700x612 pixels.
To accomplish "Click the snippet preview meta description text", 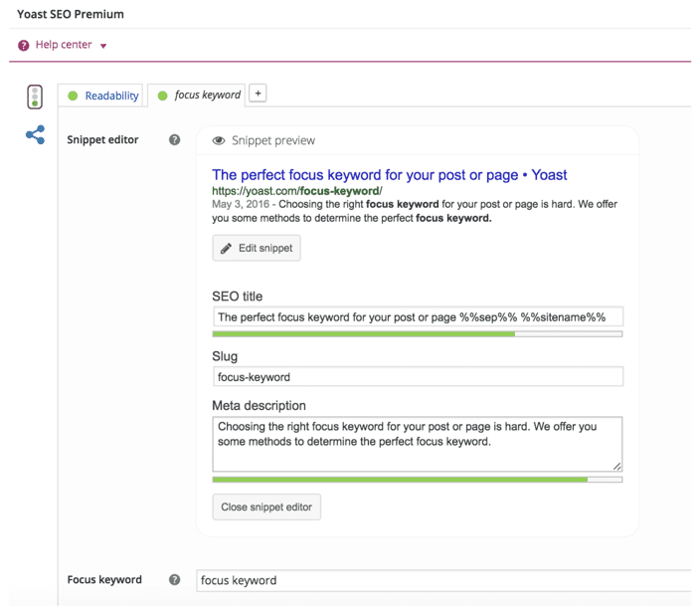I will click(x=415, y=211).
